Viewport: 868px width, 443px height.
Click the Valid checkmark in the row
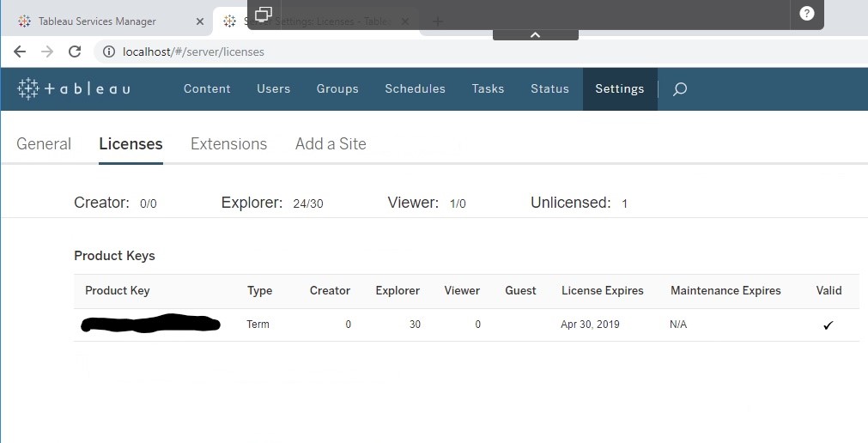pyautogui.click(x=829, y=325)
